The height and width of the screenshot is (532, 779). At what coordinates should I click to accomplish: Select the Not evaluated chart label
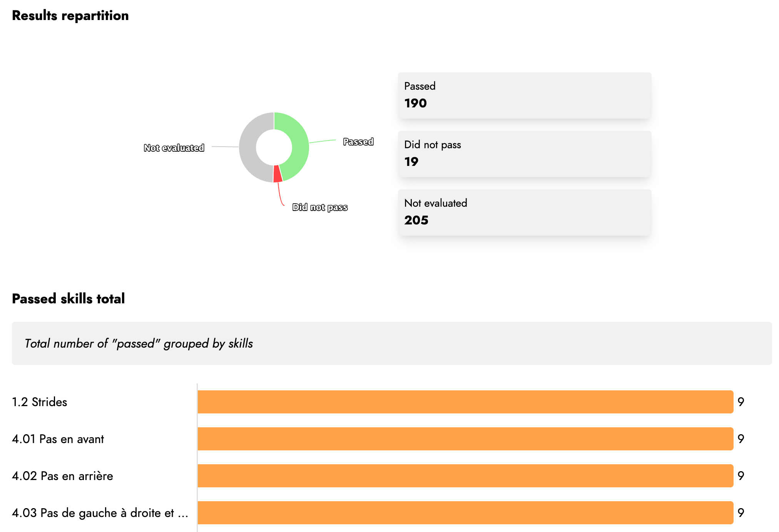174,148
